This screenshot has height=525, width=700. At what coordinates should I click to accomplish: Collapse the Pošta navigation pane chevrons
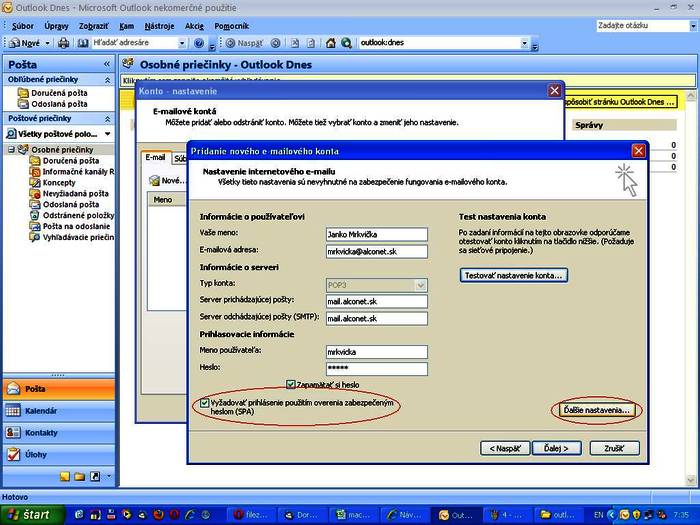tap(107, 64)
